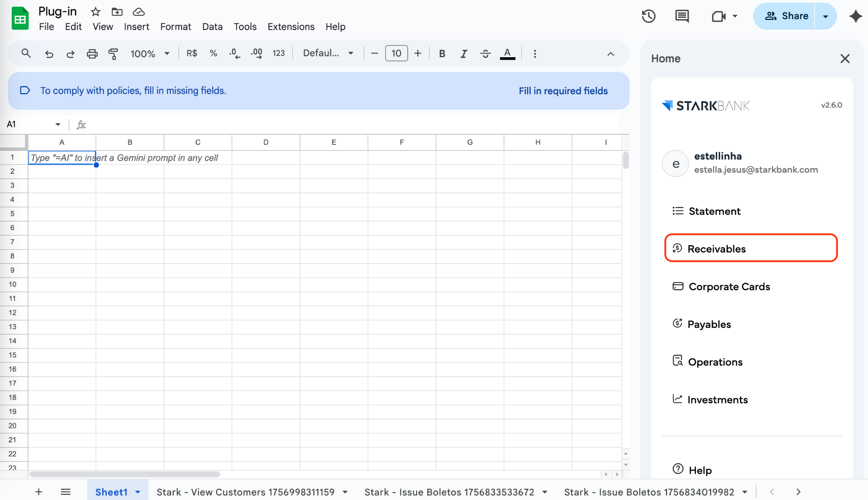
Task: Expand the font Default dropdown
Action: (x=328, y=53)
